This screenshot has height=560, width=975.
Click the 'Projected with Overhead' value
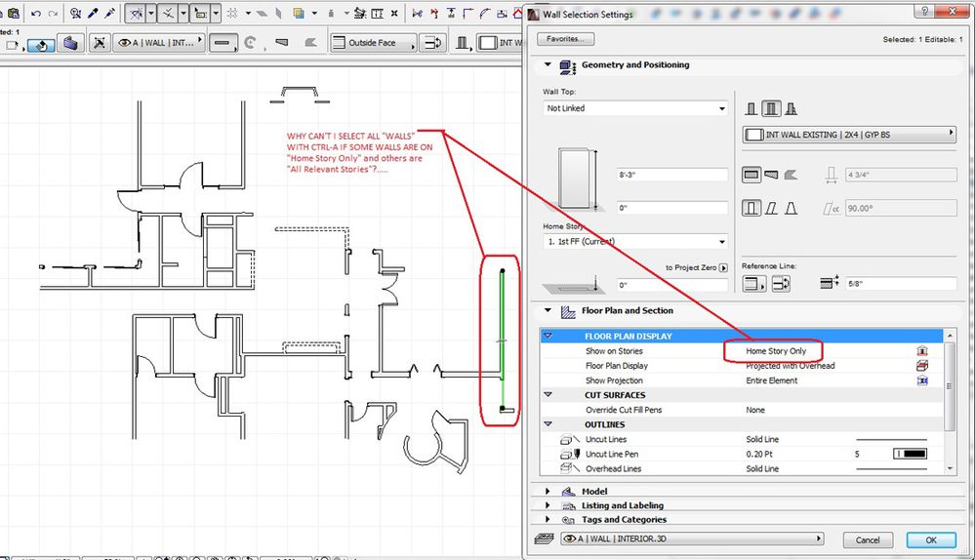click(x=791, y=366)
